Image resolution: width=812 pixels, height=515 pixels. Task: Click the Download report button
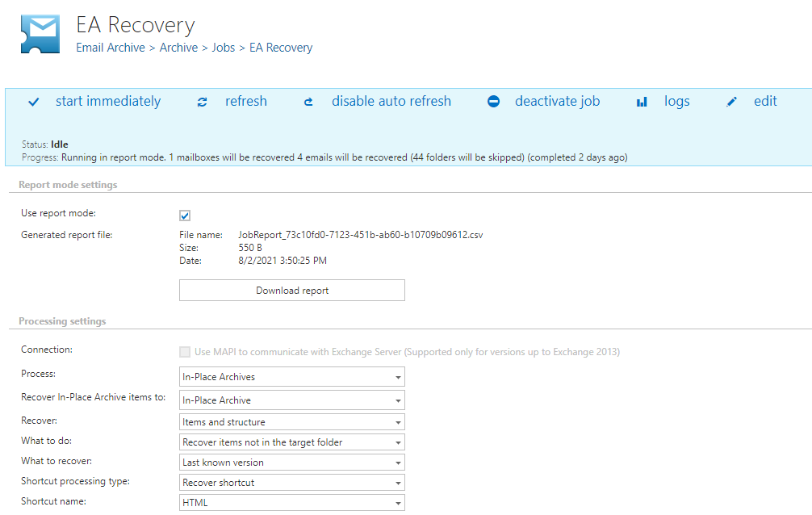(x=292, y=290)
